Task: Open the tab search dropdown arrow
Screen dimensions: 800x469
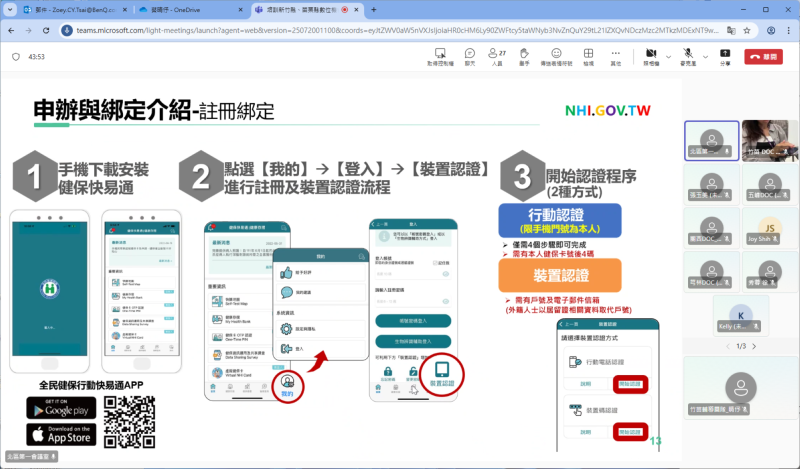Action: (10, 10)
